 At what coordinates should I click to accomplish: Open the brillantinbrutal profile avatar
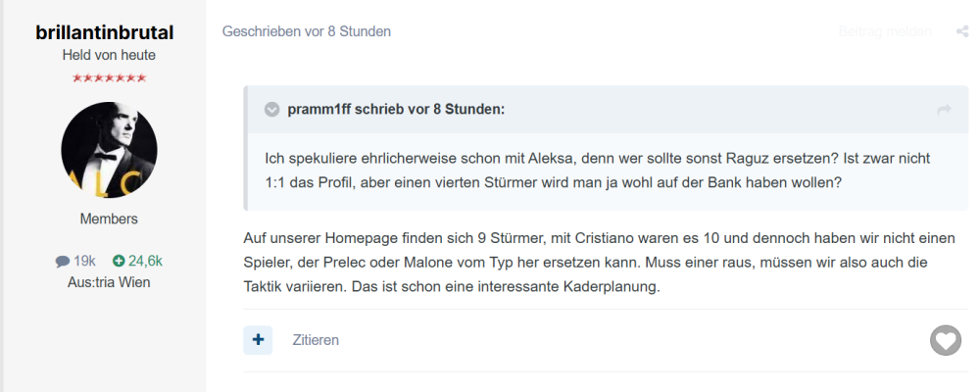click(x=109, y=150)
